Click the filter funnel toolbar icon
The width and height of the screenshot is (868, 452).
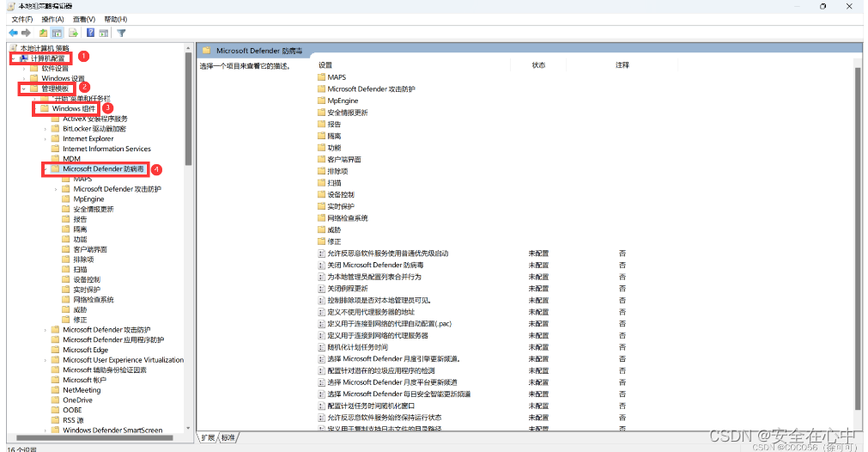tap(121, 34)
